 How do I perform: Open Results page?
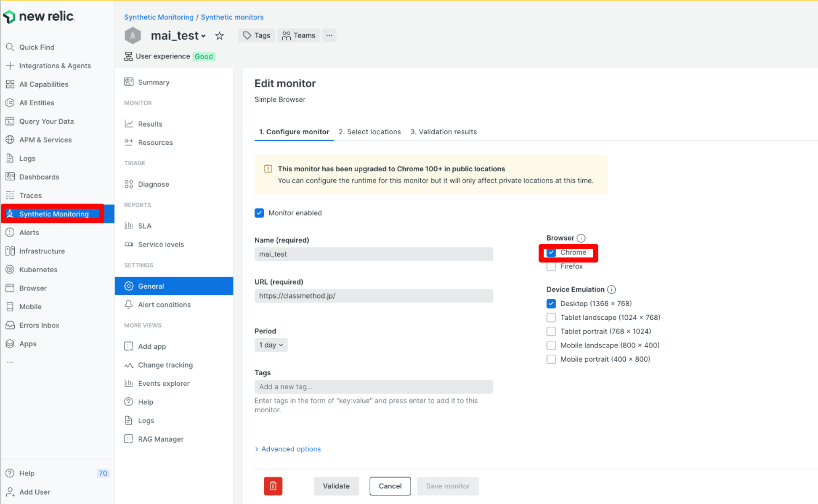click(x=143, y=124)
